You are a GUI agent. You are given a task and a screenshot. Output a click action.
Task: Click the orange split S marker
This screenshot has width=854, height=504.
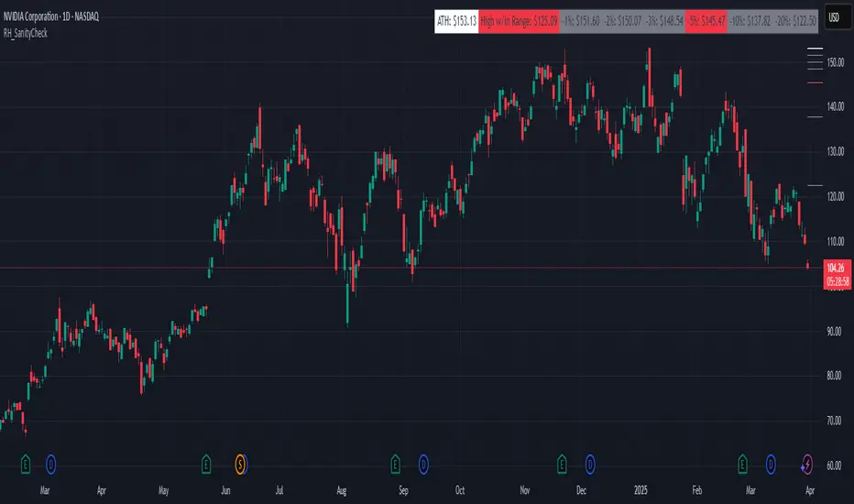coord(241,465)
